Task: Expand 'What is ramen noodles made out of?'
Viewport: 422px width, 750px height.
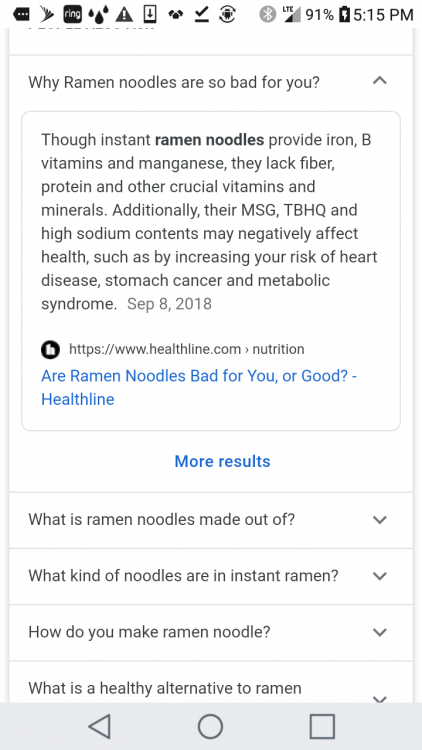Action: click(x=211, y=520)
